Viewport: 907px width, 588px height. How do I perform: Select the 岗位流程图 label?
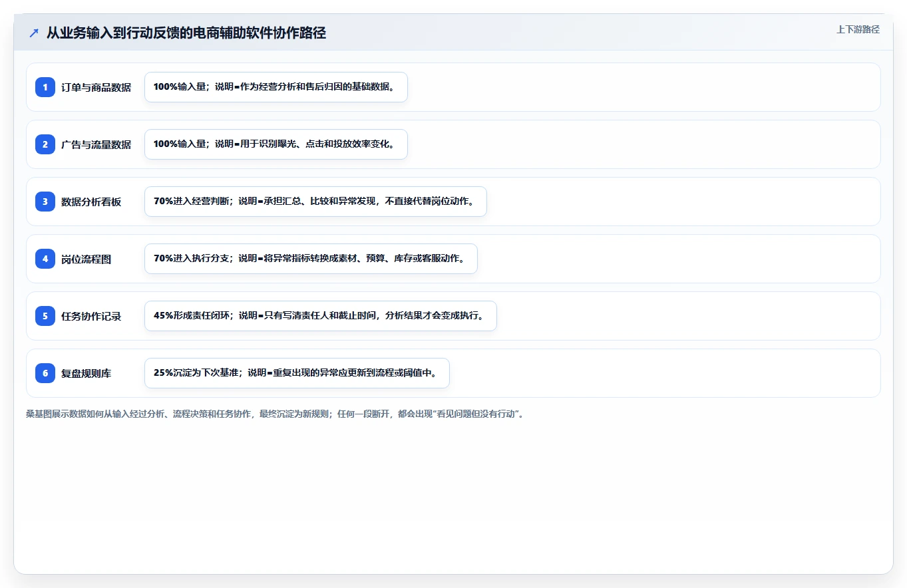point(86,259)
